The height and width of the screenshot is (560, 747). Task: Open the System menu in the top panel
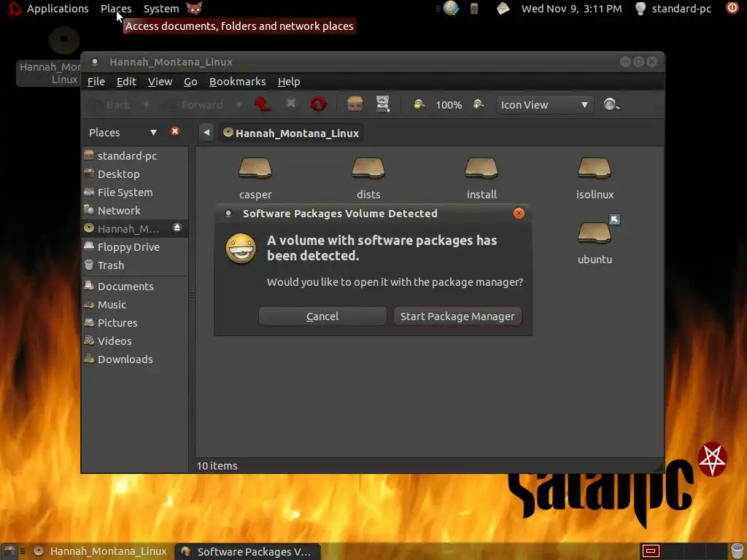coord(161,9)
